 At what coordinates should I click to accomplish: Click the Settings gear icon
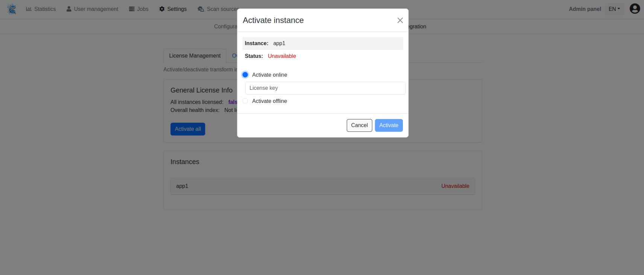click(x=162, y=9)
